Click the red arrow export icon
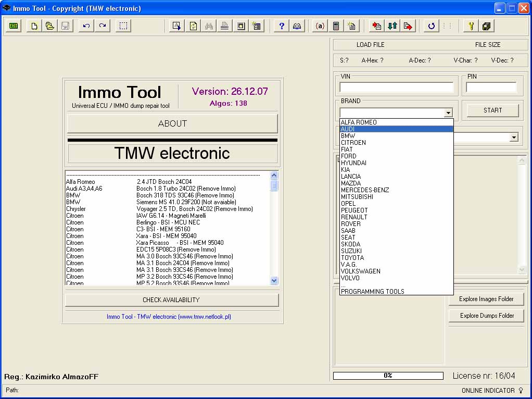Image resolution: width=532 pixels, height=399 pixels. coord(408,26)
